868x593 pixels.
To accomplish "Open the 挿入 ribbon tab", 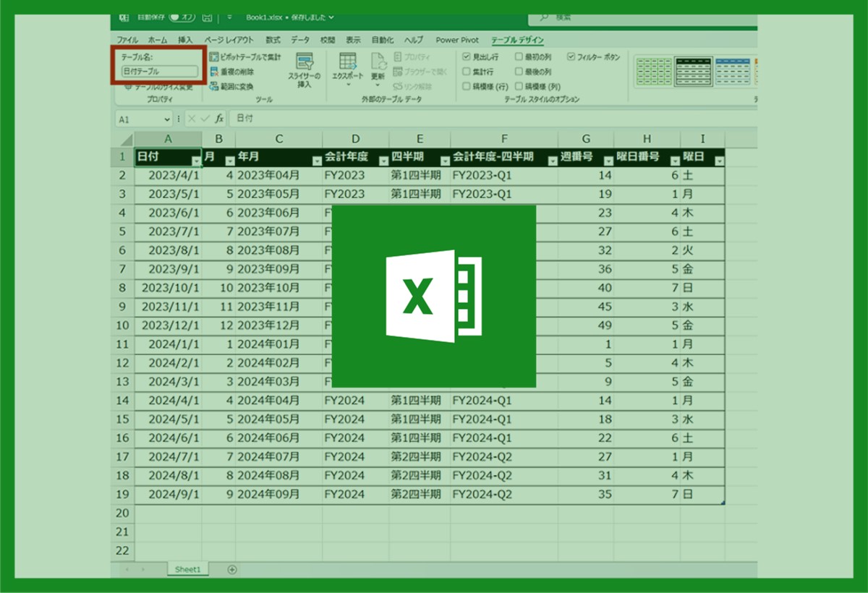I will click(185, 40).
